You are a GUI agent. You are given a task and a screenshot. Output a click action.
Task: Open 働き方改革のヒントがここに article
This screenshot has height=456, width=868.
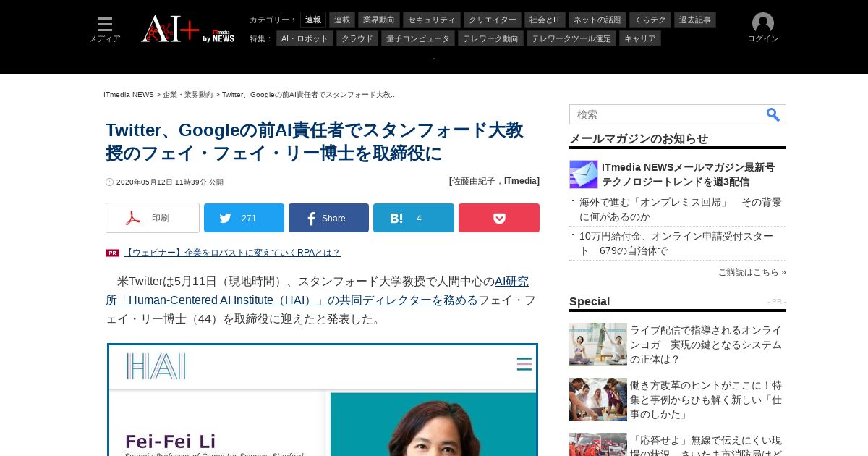coord(706,400)
